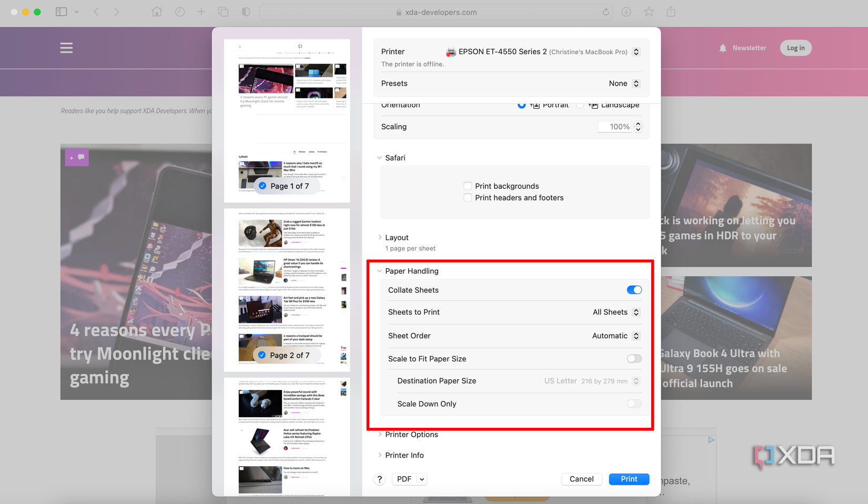Image resolution: width=868 pixels, height=504 pixels.
Task: Expand the Layout section
Action: [380, 238]
